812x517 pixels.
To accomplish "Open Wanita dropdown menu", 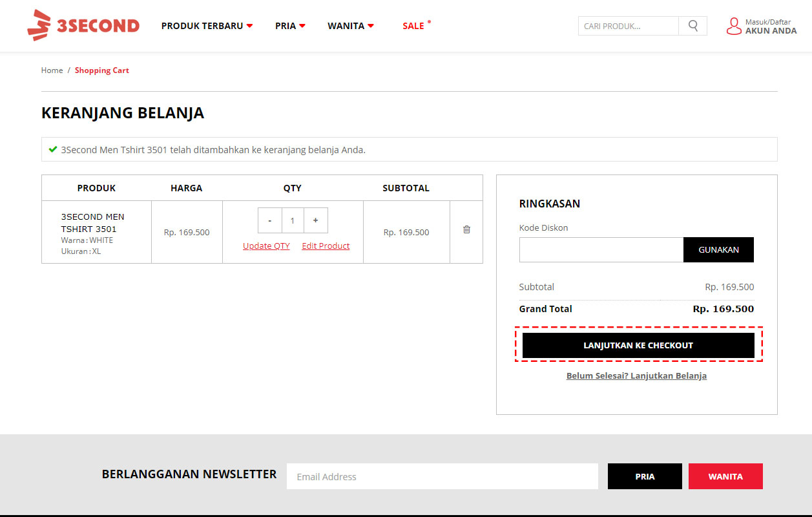I will pyautogui.click(x=351, y=26).
